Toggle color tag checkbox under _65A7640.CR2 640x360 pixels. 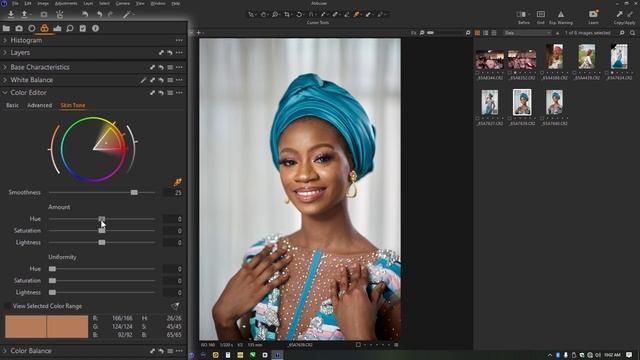[x=542, y=118]
